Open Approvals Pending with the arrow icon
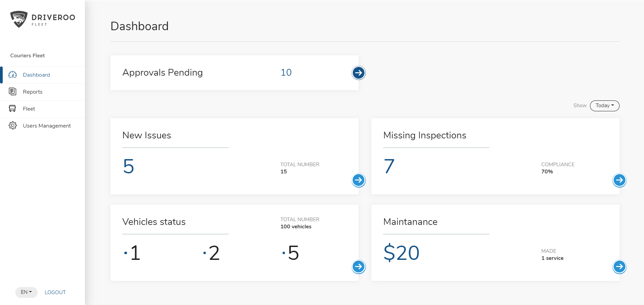This screenshot has height=305, width=644. click(358, 73)
